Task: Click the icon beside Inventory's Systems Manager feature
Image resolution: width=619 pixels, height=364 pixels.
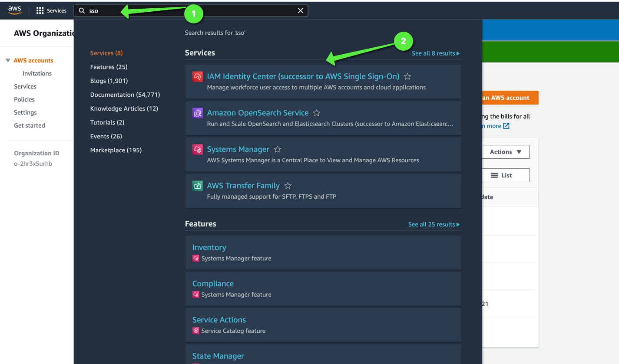Action: pyautogui.click(x=196, y=259)
